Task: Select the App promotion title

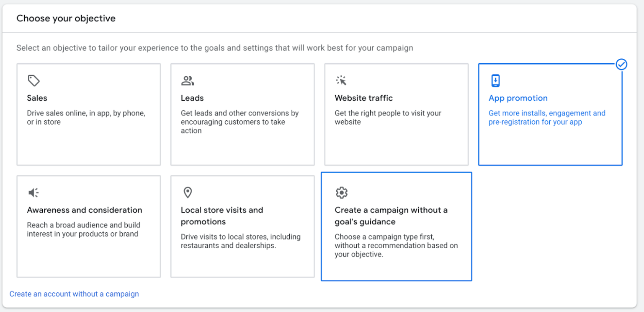Action: (518, 98)
